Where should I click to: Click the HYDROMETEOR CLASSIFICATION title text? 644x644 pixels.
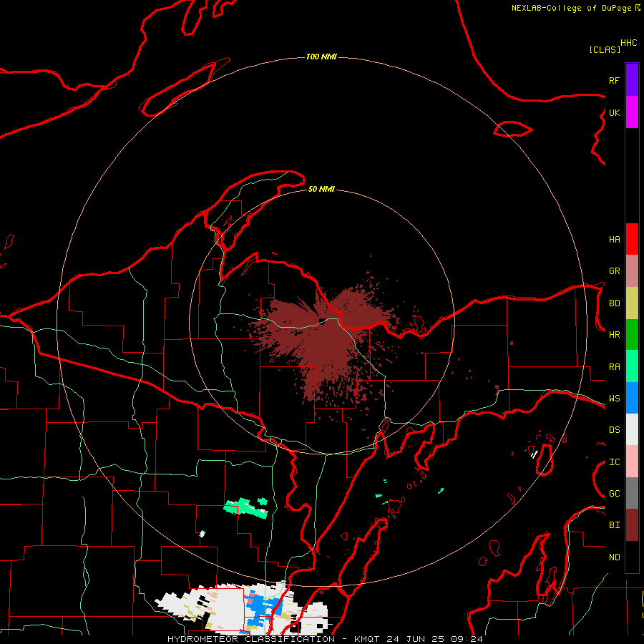(x=251, y=639)
